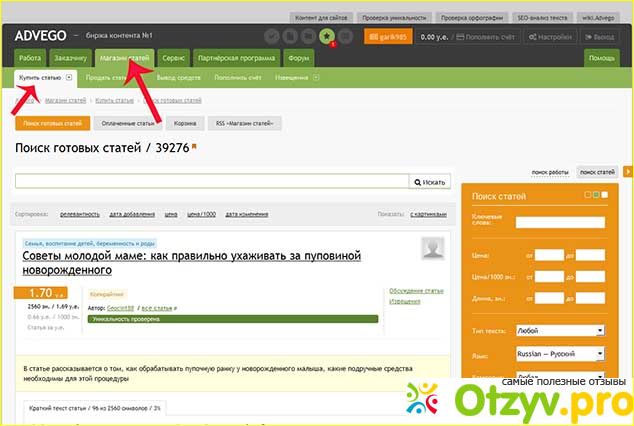Click the author avatar thumbnail
This screenshot has width=634, height=426.
[433, 248]
